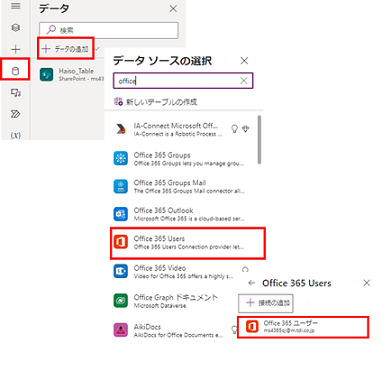Viewport: 382px width, 365px height.
Task: Click the 検索 search field in データ pane
Action: pyautogui.click(x=109, y=30)
